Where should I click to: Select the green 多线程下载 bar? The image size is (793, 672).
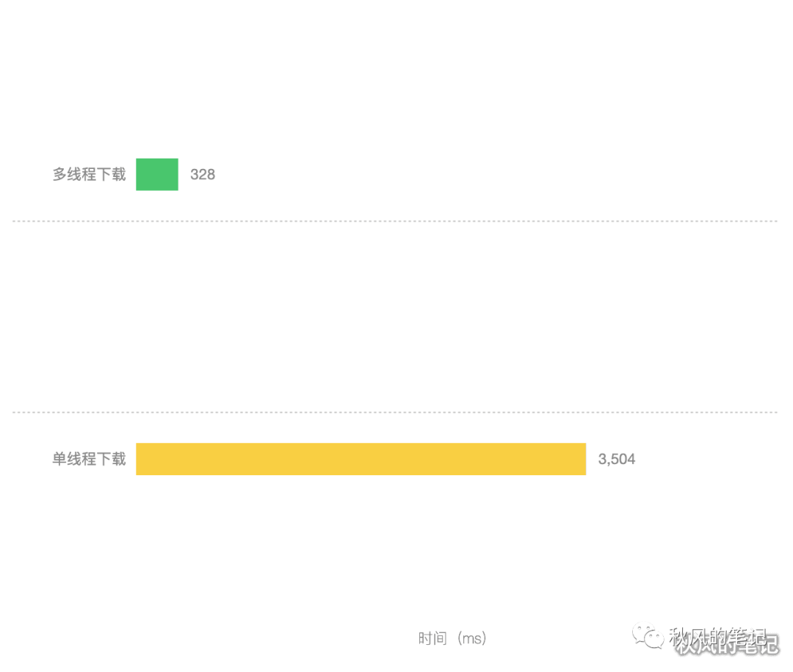157,175
